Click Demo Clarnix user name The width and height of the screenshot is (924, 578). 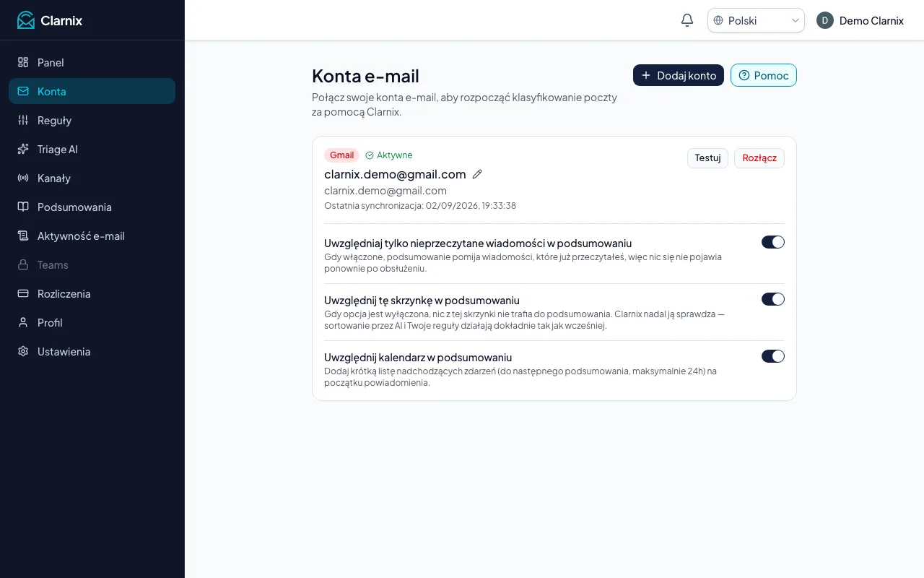coord(871,20)
